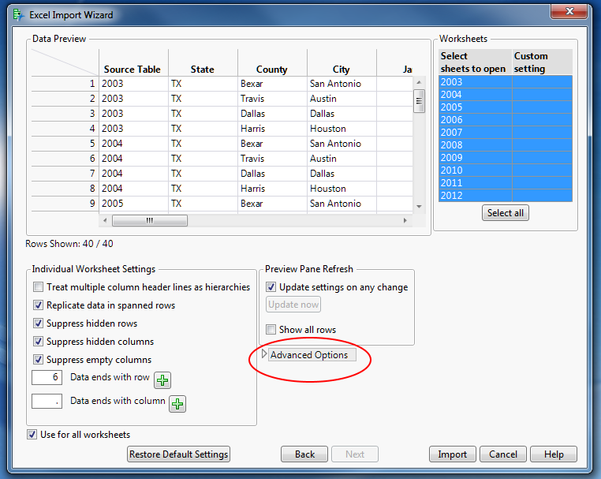The image size is (601, 479).
Task: Select worksheet 2006 in the Worksheets list
Action: pyautogui.click(x=475, y=120)
